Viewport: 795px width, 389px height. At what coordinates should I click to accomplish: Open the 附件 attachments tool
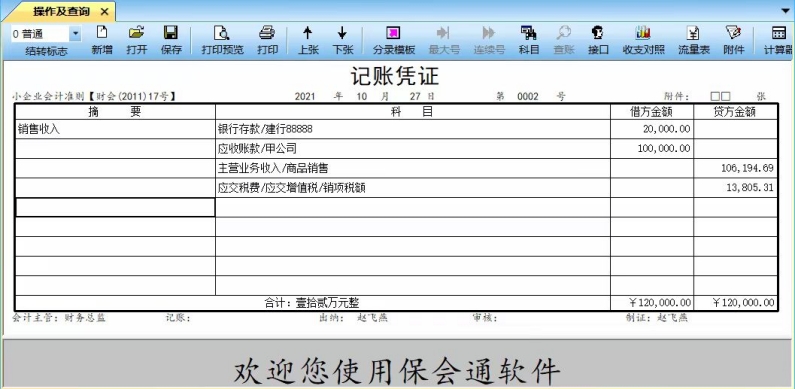tap(733, 40)
